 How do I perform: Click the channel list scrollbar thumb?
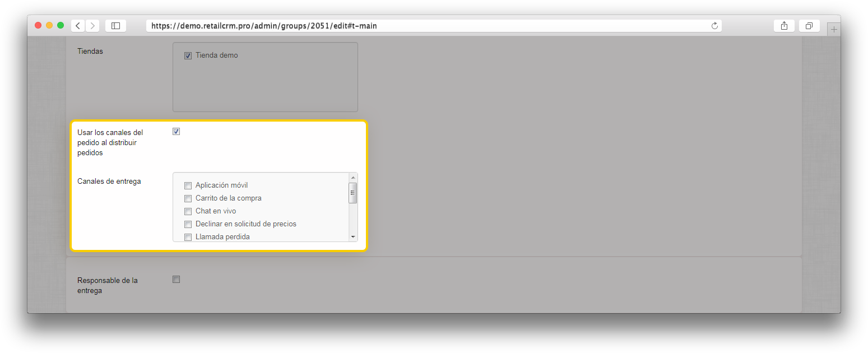353,193
